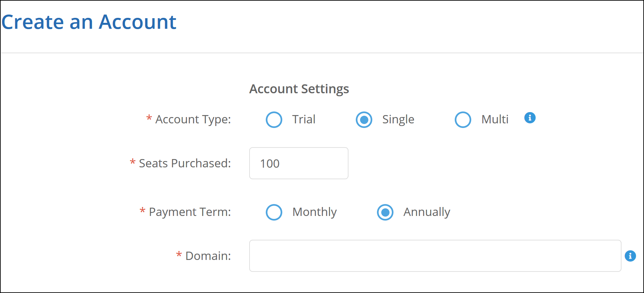Click the "Single" text label
Viewport: 644px width, 293px height.
click(398, 119)
